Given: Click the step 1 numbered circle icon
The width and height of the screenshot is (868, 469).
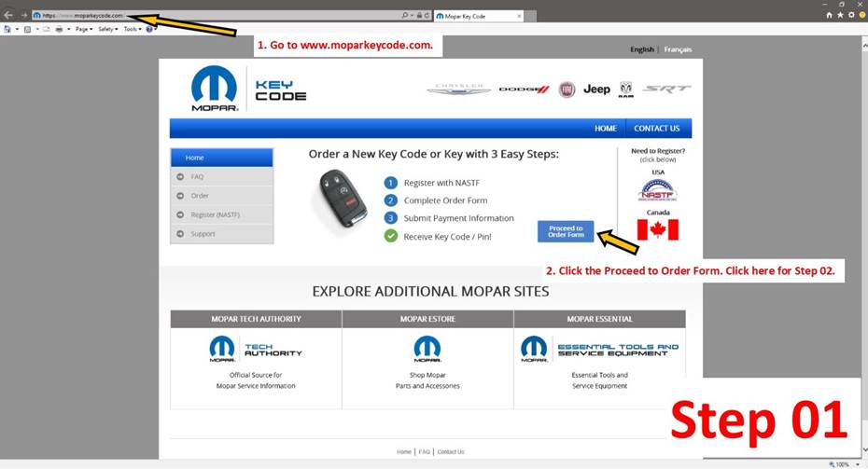Looking at the screenshot, I should click(391, 183).
